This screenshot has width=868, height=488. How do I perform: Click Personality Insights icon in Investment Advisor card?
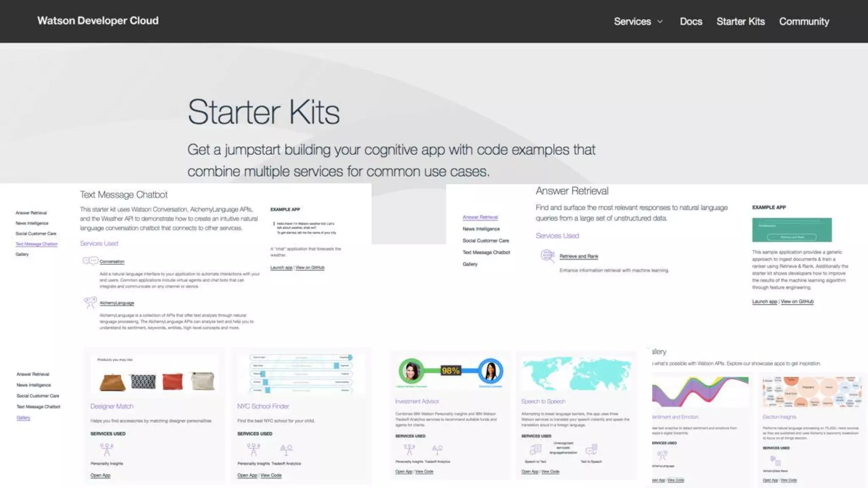coord(409,449)
